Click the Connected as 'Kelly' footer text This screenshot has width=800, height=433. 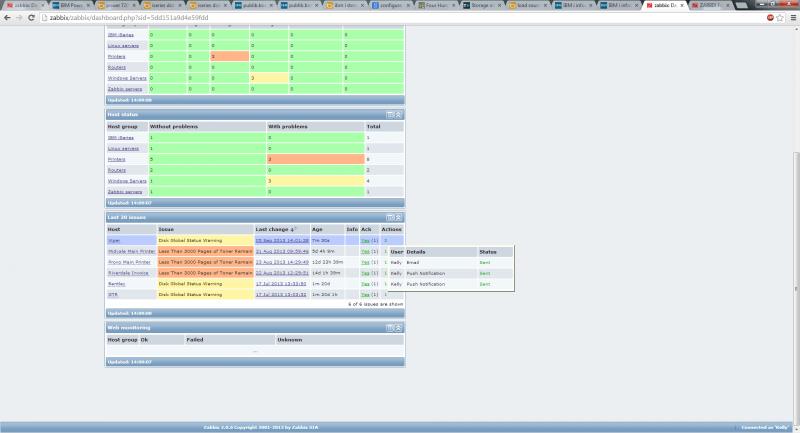pos(765,427)
